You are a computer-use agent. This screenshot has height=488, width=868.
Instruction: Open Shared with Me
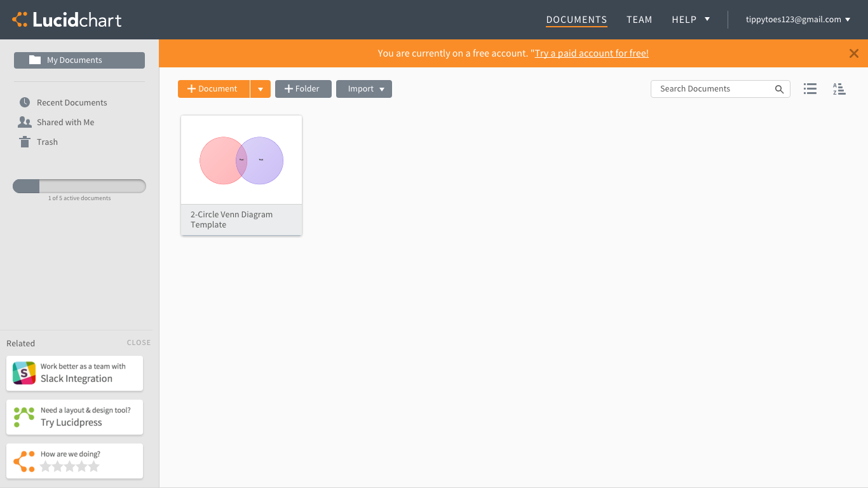(65, 122)
